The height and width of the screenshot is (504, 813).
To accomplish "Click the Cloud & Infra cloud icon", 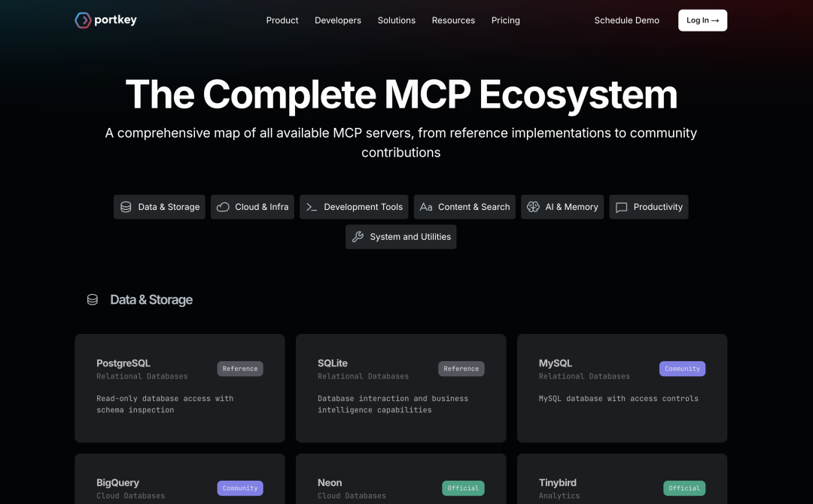I will point(223,207).
